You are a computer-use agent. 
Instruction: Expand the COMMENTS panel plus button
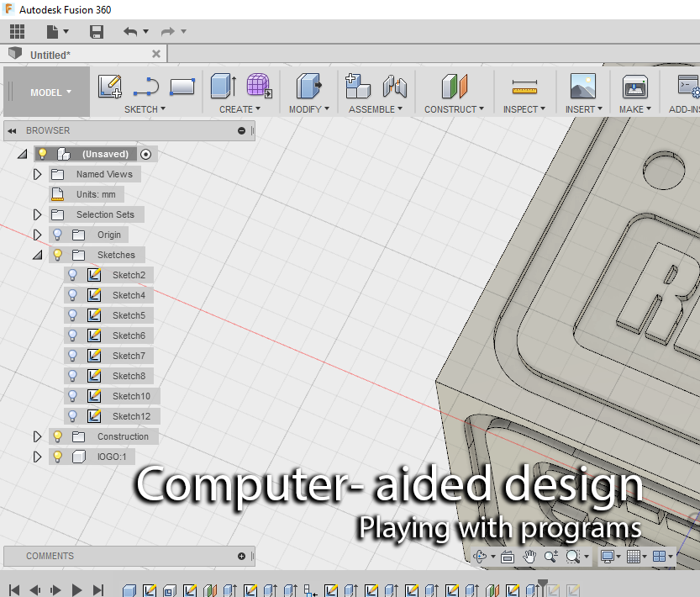click(241, 557)
